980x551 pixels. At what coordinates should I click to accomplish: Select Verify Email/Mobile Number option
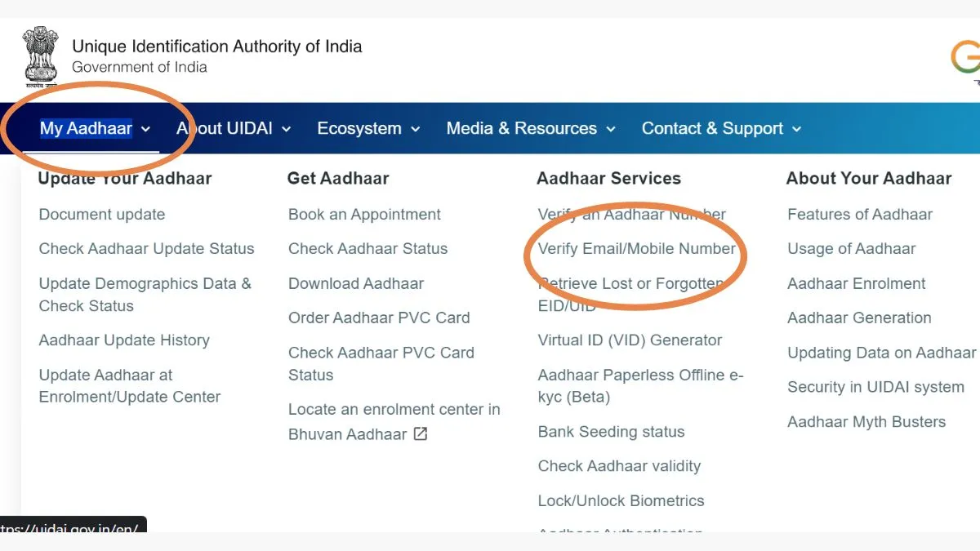click(636, 248)
